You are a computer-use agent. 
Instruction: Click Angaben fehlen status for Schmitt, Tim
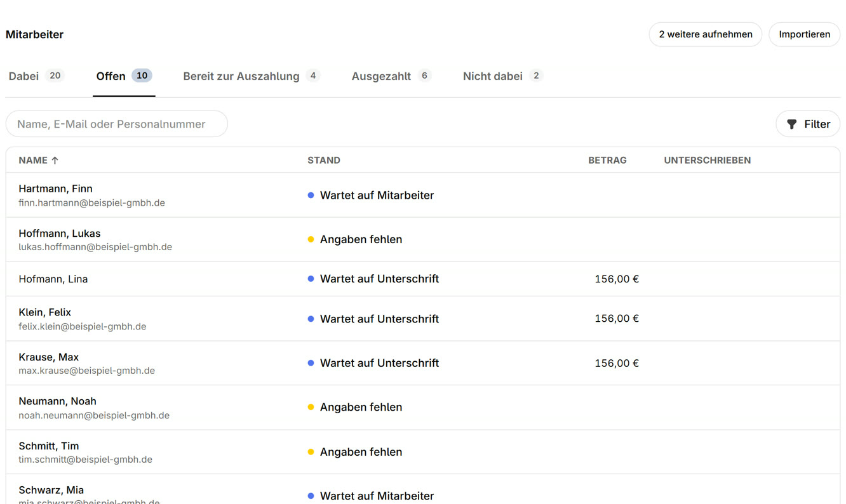pos(355,452)
